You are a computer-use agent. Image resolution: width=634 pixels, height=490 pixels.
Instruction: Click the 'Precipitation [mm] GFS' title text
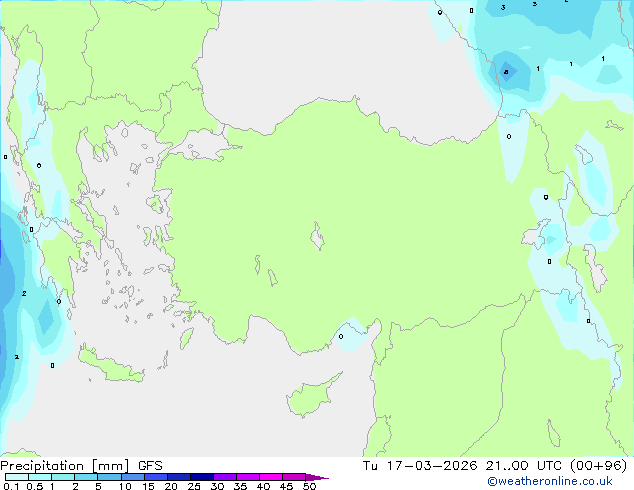click(x=81, y=466)
